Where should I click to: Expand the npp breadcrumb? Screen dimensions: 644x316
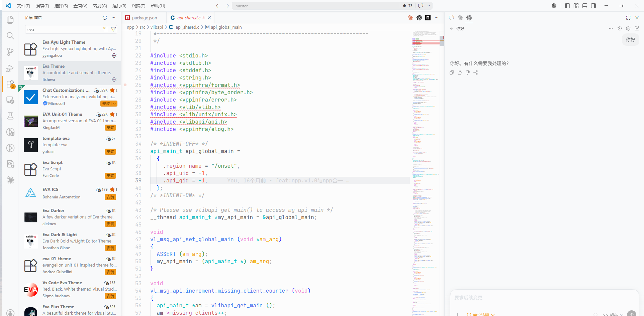130,27
